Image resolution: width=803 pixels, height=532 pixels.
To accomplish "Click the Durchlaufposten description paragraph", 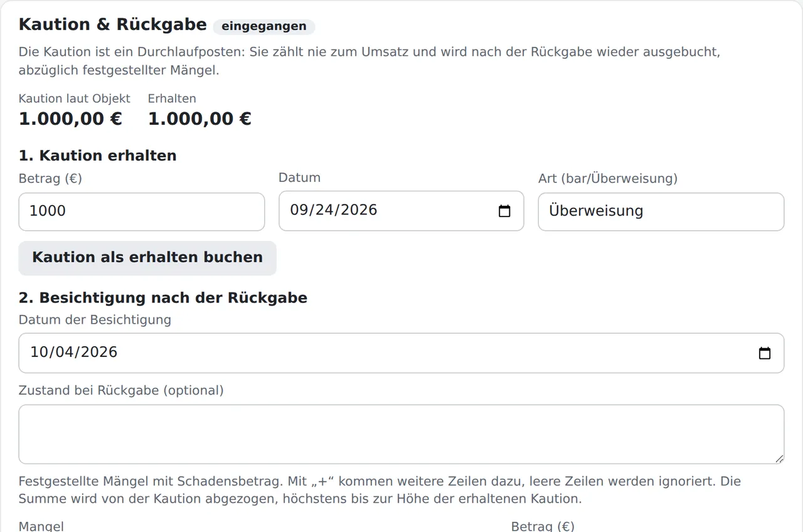I will pyautogui.click(x=370, y=61).
